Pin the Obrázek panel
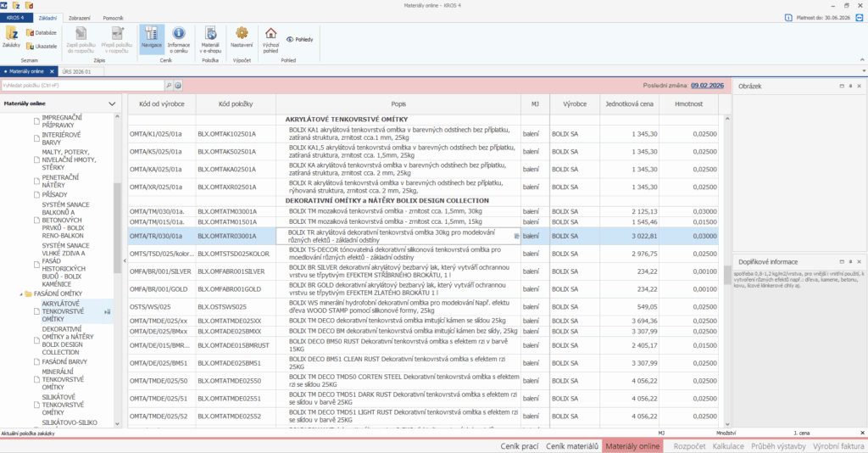Image resolution: width=868 pixels, height=453 pixels. [850, 86]
